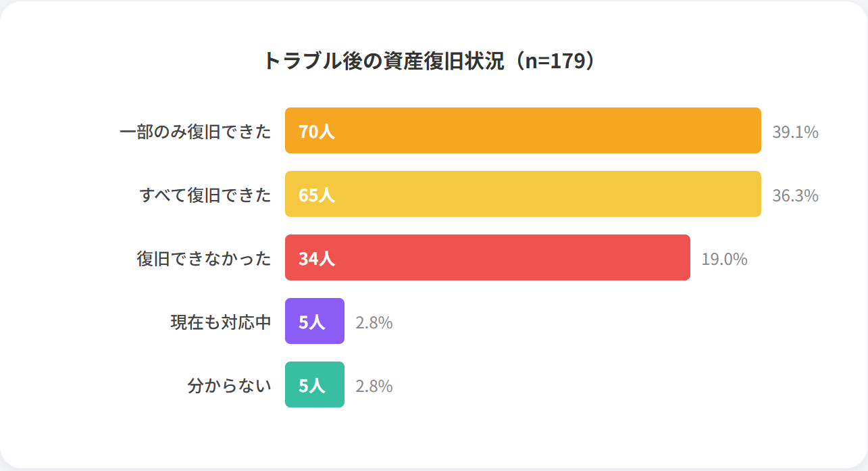Click the middle of the red bar

[488, 257]
